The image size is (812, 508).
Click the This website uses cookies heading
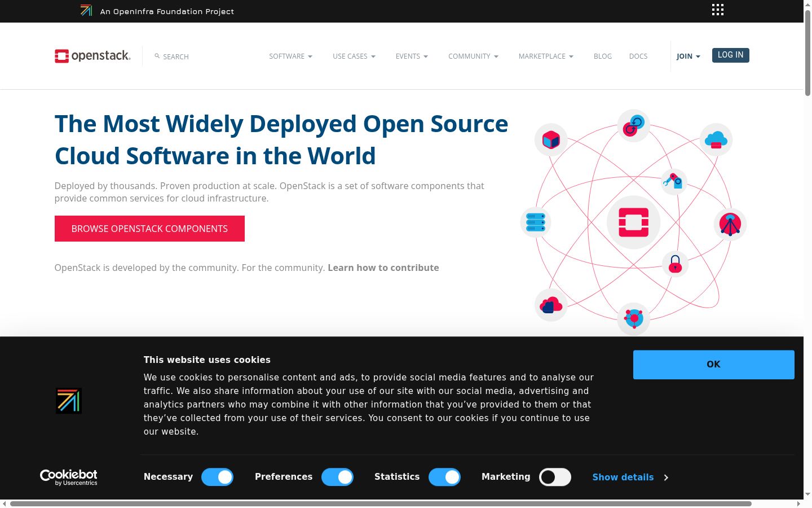point(207,360)
